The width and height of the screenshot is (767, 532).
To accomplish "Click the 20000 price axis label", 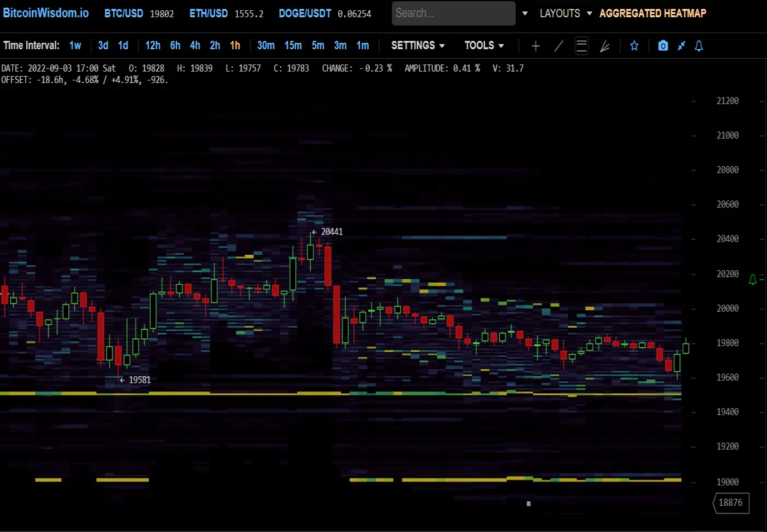I will (728, 308).
